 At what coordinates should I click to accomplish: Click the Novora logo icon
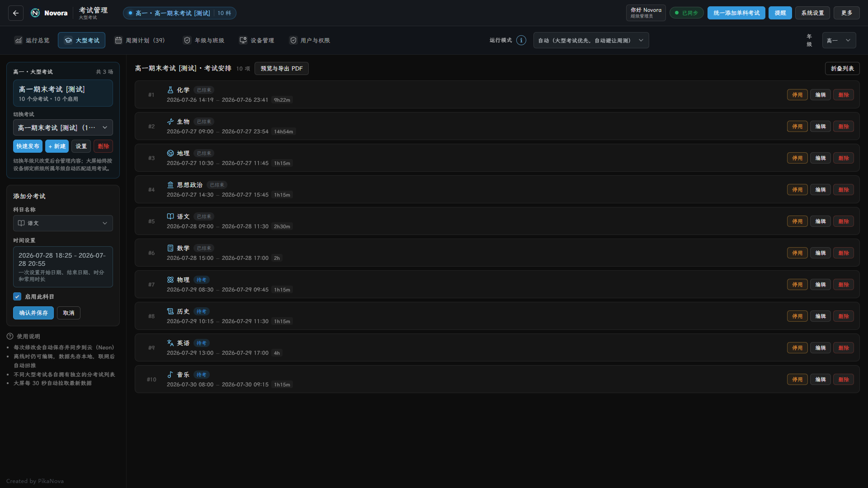click(x=35, y=13)
